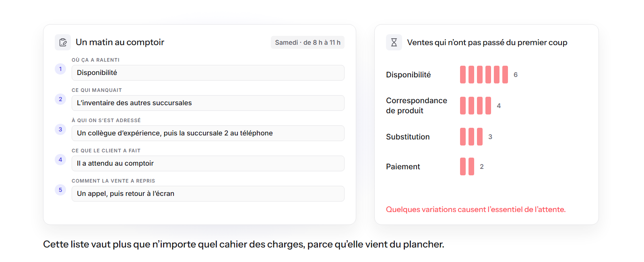The image size is (644, 262).
Task: Click the Samedi · de 8 h à 11 h badge
Action: point(308,42)
